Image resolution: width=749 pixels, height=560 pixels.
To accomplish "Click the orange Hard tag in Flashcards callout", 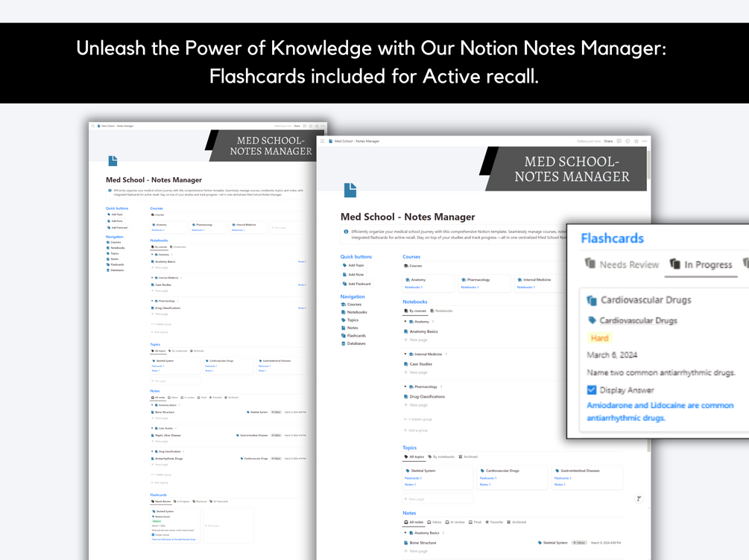I will coord(599,338).
